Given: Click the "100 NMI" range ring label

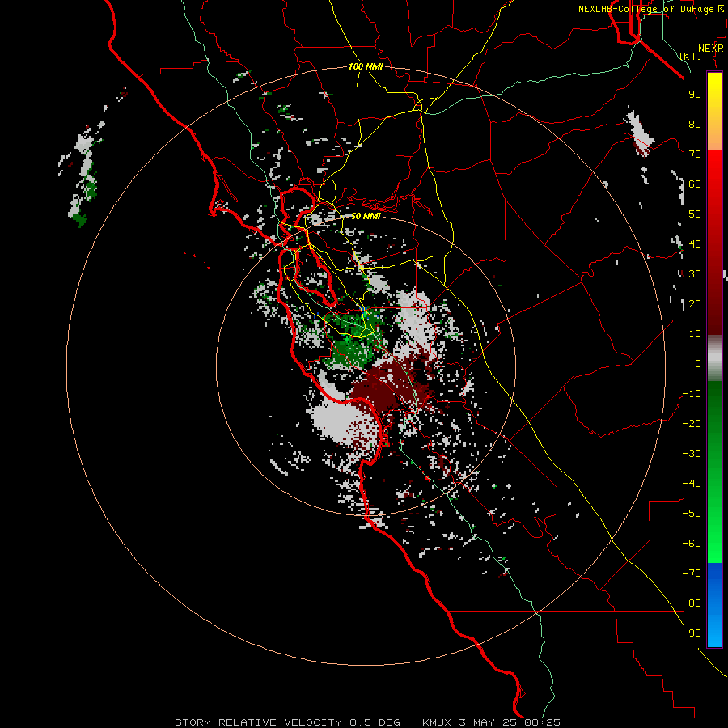Looking at the screenshot, I should point(366,66).
